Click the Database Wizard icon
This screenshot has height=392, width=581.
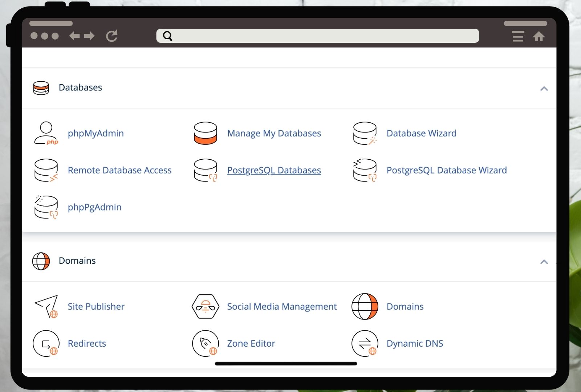tap(365, 134)
